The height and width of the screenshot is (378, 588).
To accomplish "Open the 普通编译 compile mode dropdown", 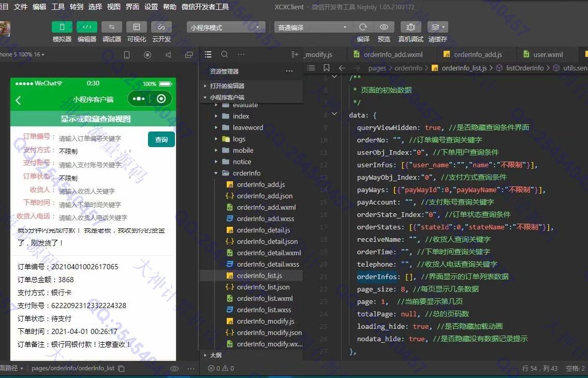I will (x=313, y=27).
